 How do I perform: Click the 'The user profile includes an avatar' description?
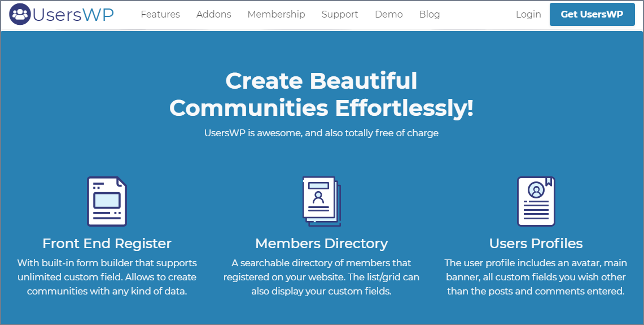tap(536, 277)
